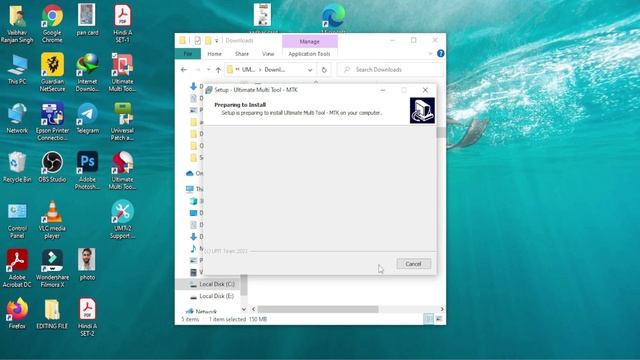Viewport: 640px width, 360px height.
Task: Launch Internet Download Manager shortcut
Action: coord(87,72)
